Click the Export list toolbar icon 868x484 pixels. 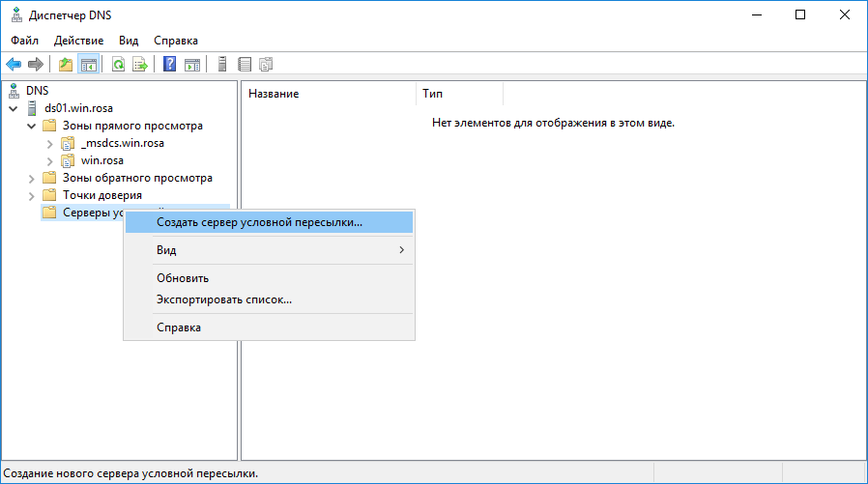140,65
